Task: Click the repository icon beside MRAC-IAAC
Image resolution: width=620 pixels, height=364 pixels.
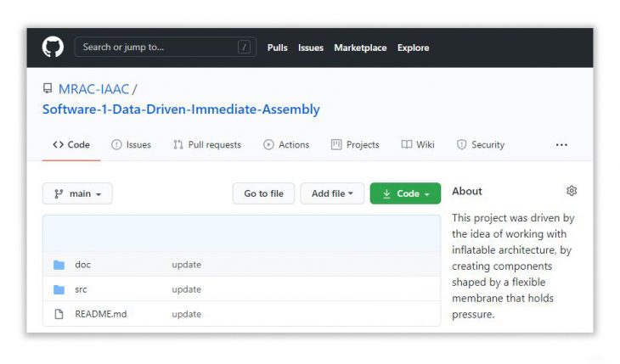Action: point(48,89)
